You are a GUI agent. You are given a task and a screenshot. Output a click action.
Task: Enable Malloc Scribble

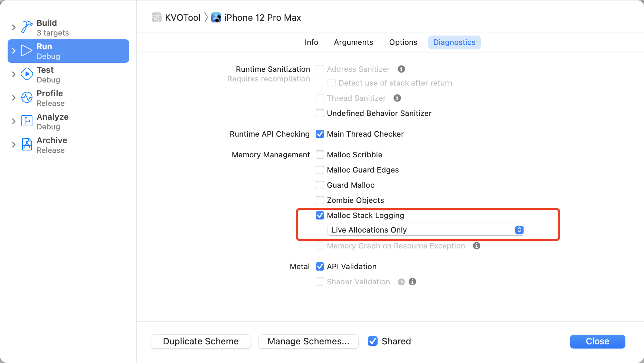pyautogui.click(x=320, y=155)
